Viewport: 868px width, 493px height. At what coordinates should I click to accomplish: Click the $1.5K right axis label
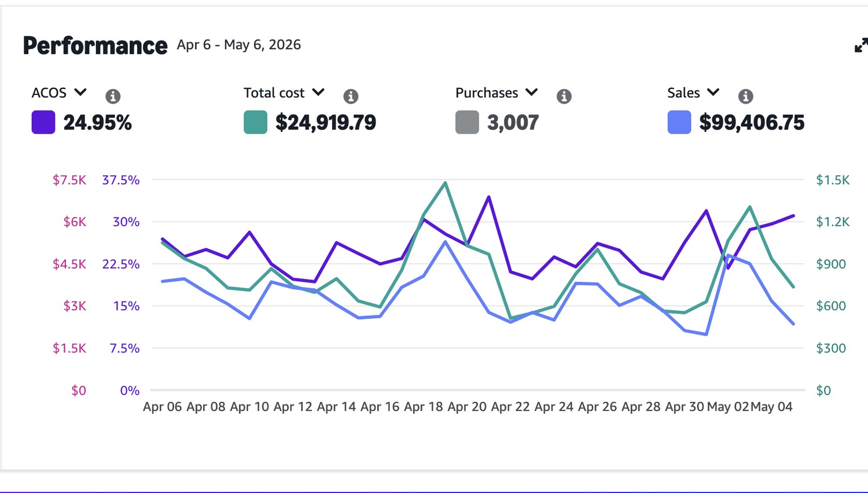click(833, 180)
